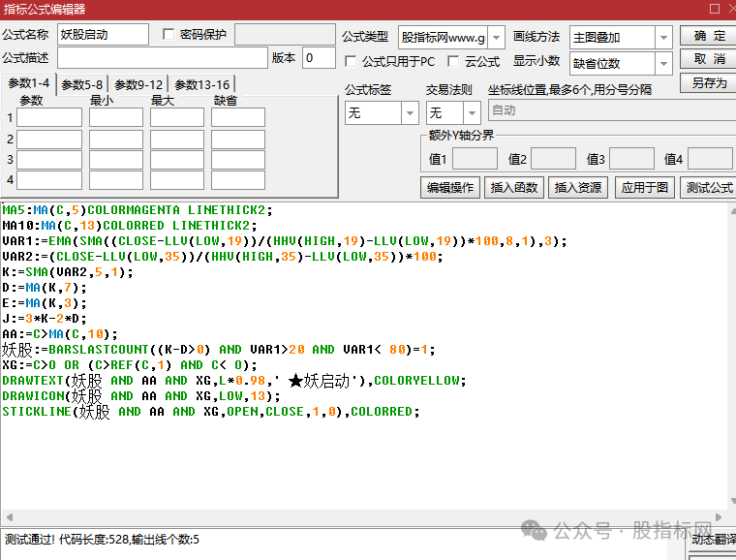Click the 值4 input field

point(710,159)
